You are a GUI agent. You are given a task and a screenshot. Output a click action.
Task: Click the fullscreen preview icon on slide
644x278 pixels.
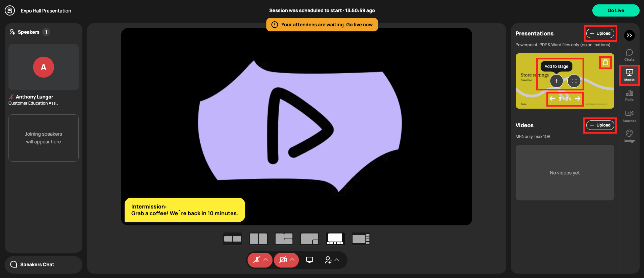click(574, 81)
